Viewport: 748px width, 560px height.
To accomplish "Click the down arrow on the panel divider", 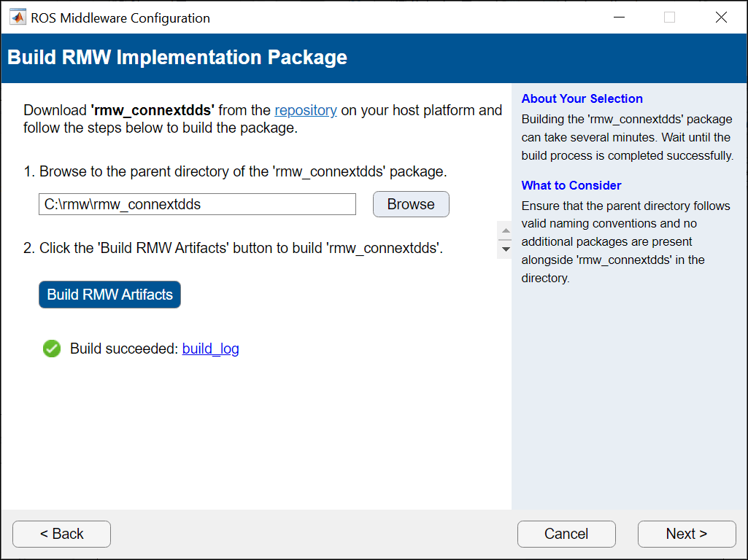I will [504, 249].
